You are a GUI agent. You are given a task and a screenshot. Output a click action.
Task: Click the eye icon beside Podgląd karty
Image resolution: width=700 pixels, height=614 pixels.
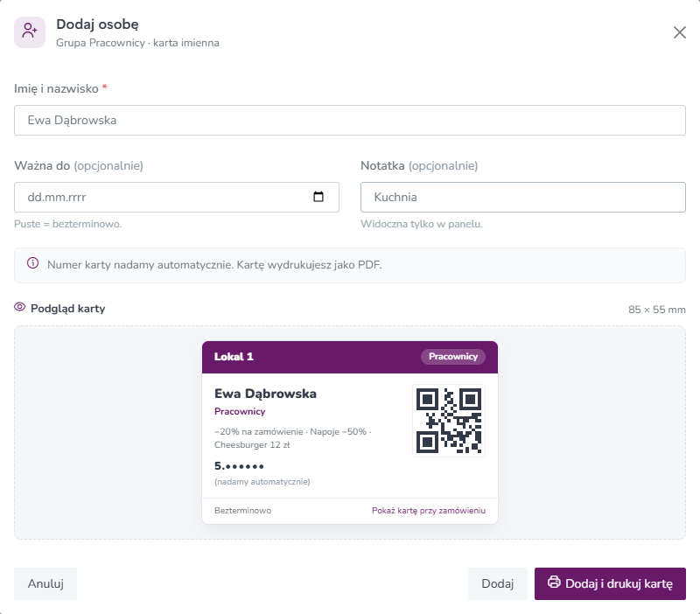click(x=19, y=307)
